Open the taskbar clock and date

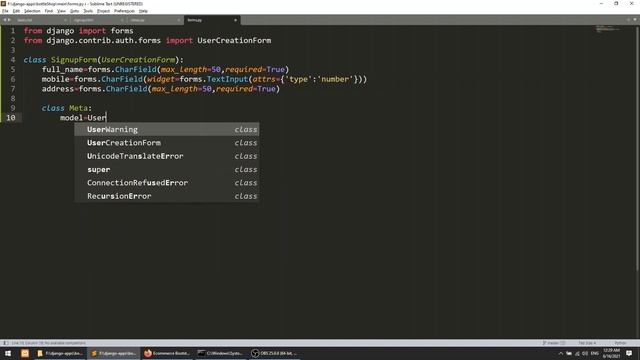pos(611,353)
